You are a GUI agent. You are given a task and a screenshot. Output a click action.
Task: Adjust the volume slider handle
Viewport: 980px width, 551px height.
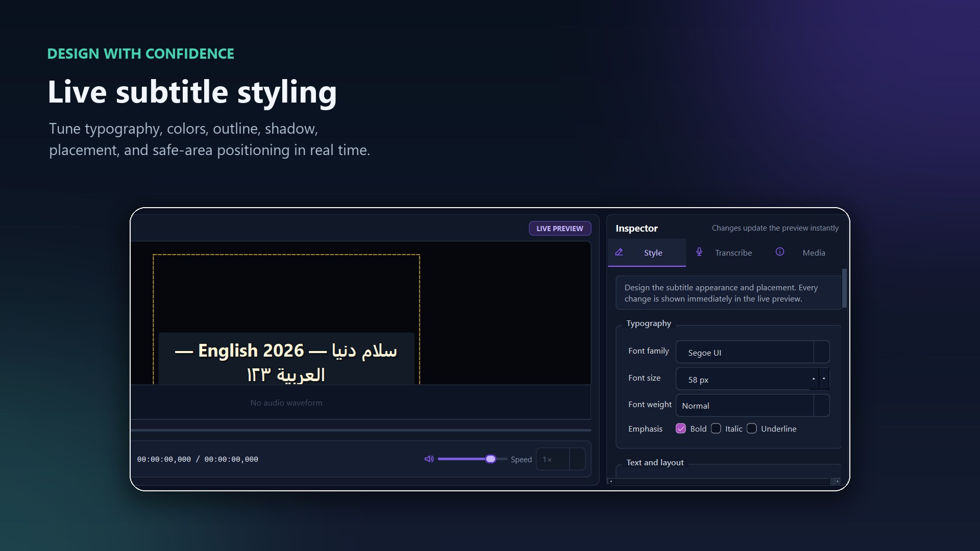tap(491, 459)
